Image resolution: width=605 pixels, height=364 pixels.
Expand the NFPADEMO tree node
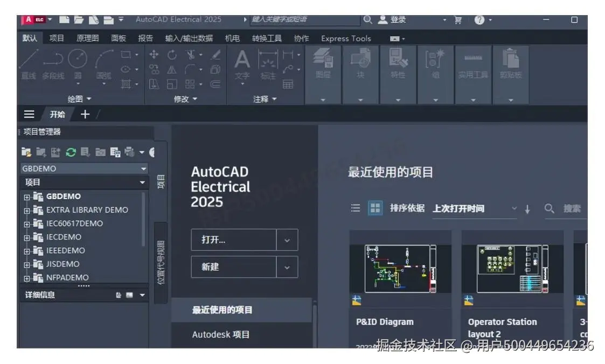point(26,278)
